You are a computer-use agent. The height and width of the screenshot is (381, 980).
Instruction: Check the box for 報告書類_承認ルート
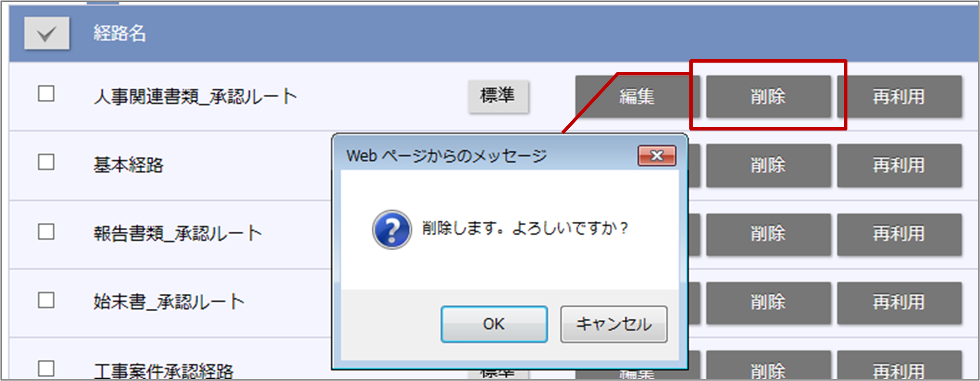(46, 232)
